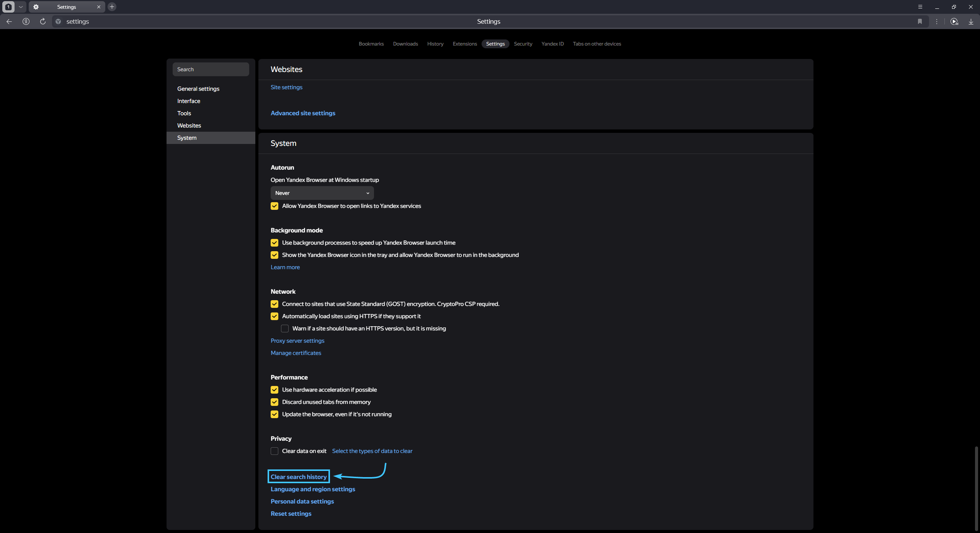The image size is (980, 533).
Task: Expand the tab list chevron in title bar
Action: (x=21, y=7)
